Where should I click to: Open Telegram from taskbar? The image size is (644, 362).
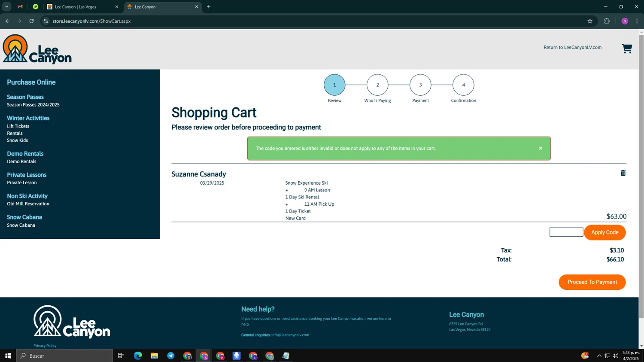tap(171, 356)
